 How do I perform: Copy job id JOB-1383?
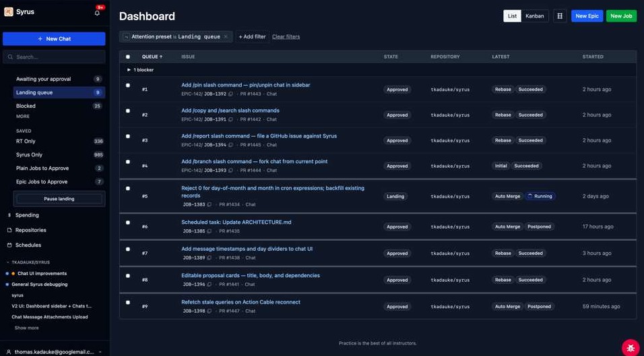pyautogui.click(x=210, y=205)
